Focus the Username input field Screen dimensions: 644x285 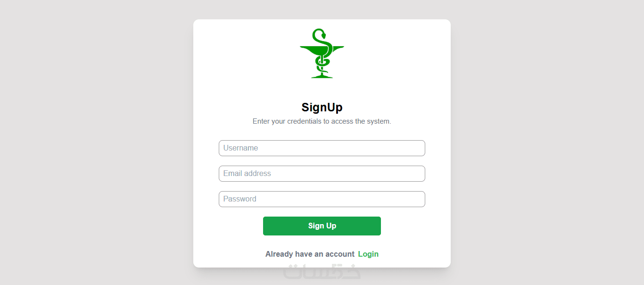click(x=322, y=148)
